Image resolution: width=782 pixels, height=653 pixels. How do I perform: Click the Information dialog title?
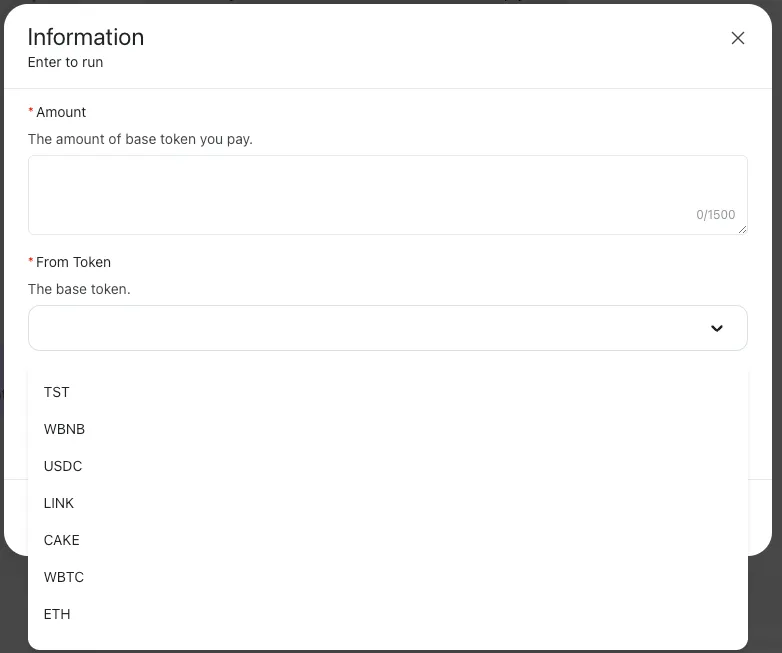pos(86,37)
